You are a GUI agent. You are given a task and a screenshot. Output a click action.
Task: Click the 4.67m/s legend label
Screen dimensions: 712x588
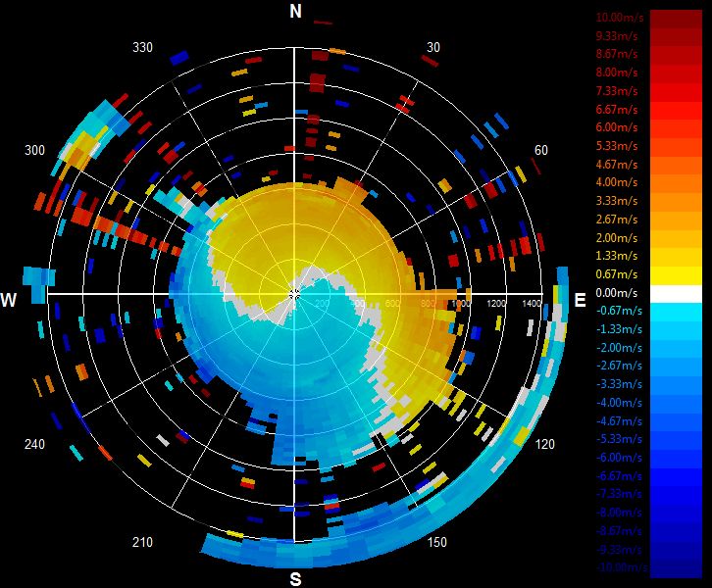[x=617, y=165]
